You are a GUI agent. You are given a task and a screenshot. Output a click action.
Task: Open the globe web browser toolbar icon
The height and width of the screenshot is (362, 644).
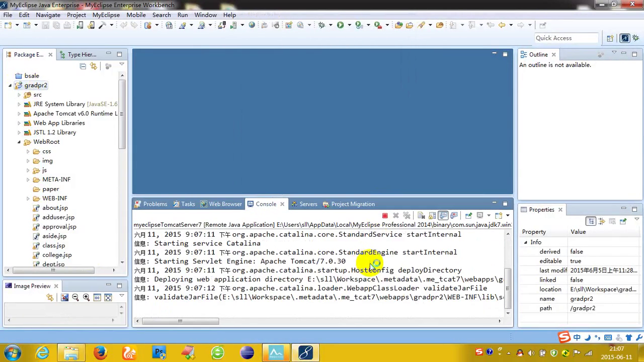[252, 25]
